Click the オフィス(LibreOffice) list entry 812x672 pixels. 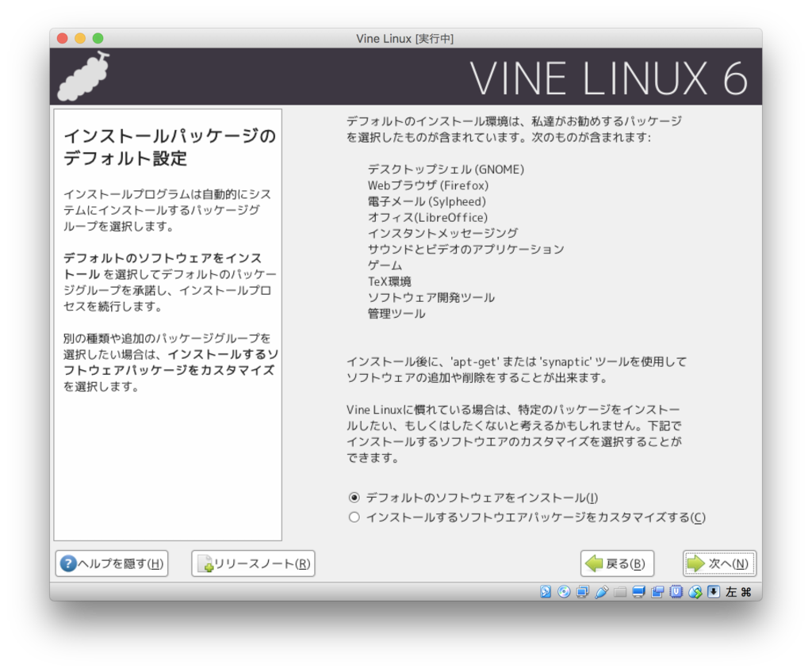pyautogui.click(x=427, y=217)
